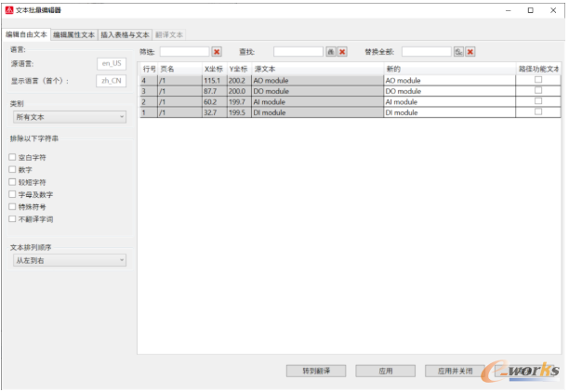The image size is (569, 392).
Task: Click Y coordinate cell 199.7
Action: coord(239,101)
